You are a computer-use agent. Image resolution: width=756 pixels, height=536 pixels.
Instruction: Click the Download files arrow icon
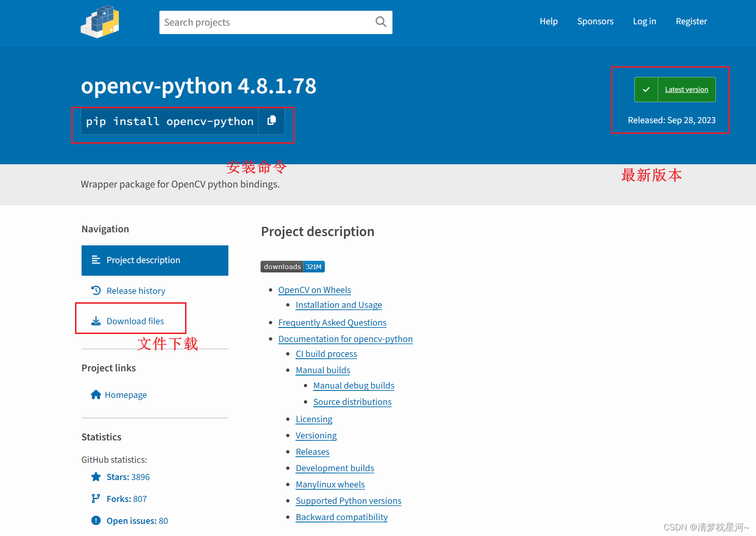[96, 321]
